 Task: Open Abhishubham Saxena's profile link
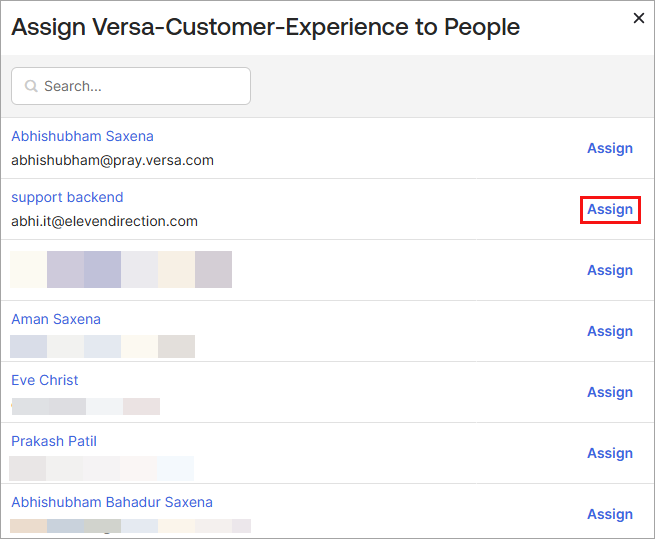coord(82,136)
